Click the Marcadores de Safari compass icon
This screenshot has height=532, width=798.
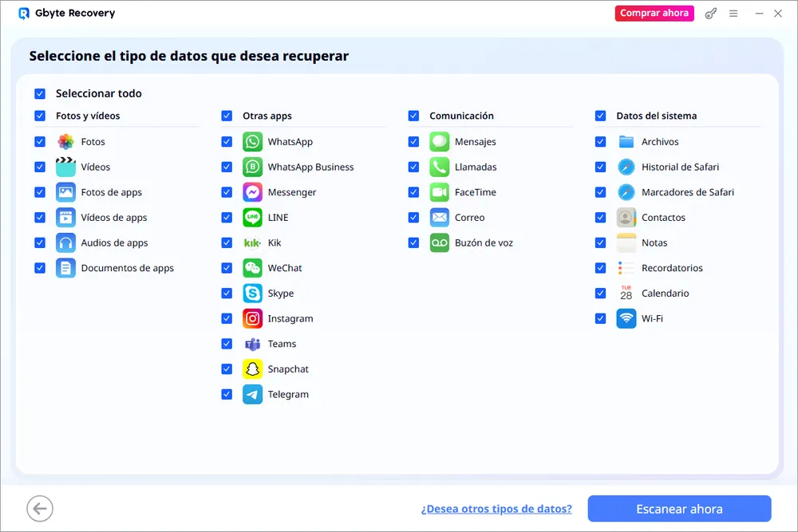(626, 192)
